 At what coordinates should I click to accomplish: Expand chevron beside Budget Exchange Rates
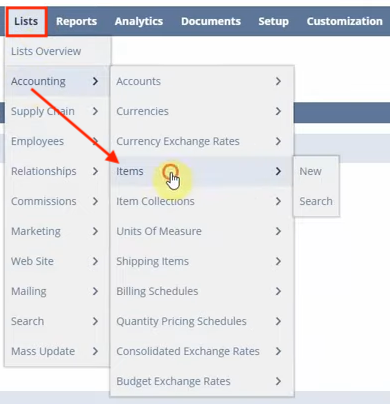click(278, 381)
